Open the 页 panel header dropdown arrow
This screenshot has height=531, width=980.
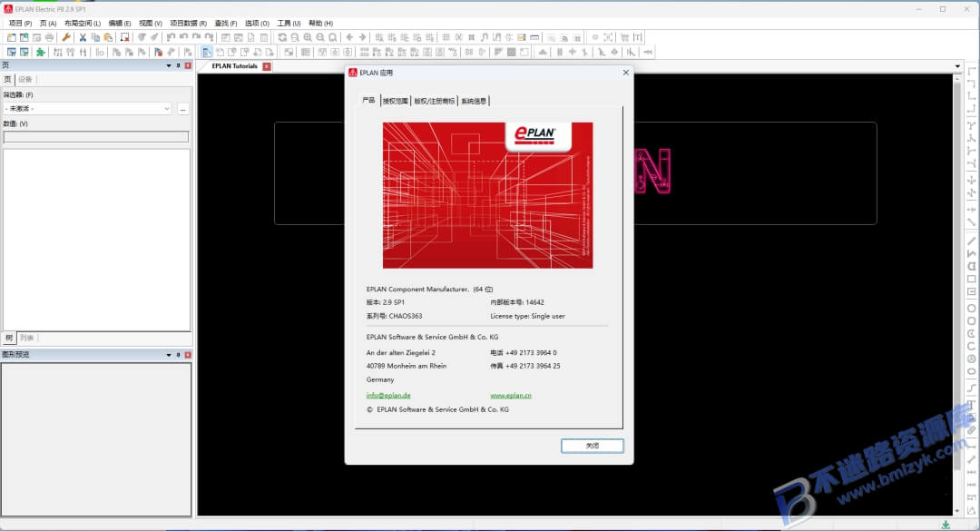click(x=169, y=65)
